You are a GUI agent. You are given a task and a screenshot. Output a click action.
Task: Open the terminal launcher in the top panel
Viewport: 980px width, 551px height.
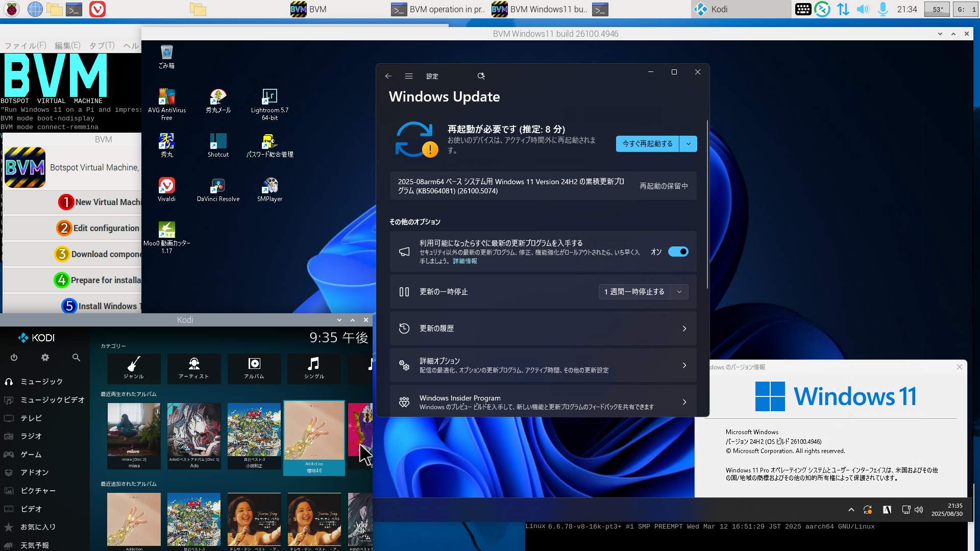point(75,9)
